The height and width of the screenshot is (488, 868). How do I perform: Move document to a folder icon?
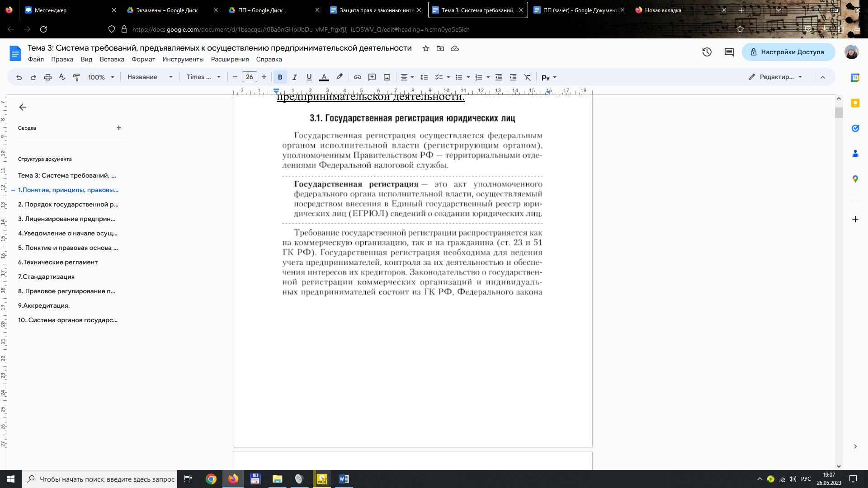coord(440,48)
